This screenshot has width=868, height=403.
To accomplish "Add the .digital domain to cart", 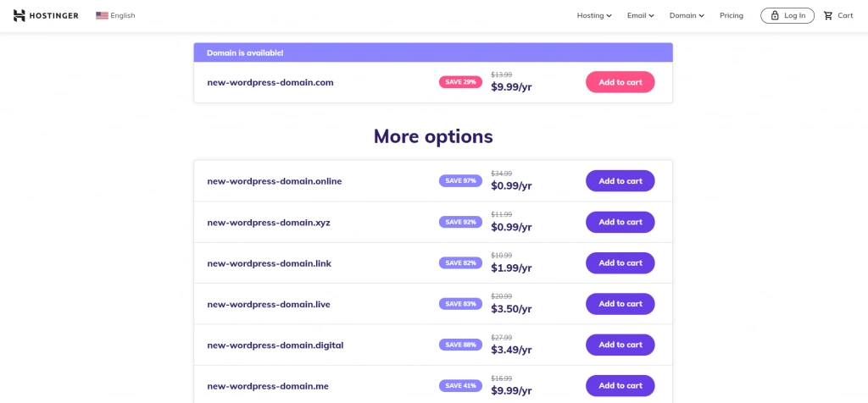I will coord(620,345).
